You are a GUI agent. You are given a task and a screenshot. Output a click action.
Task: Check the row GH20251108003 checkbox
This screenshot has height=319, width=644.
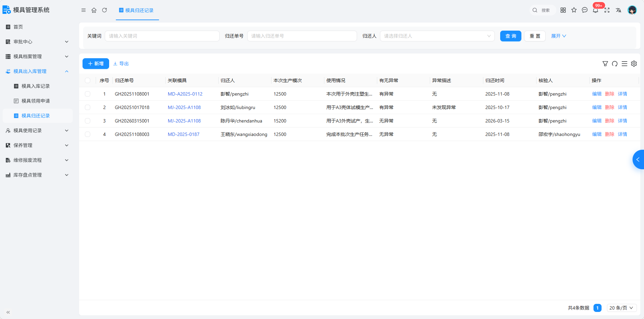pyautogui.click(x=88, y=134)
